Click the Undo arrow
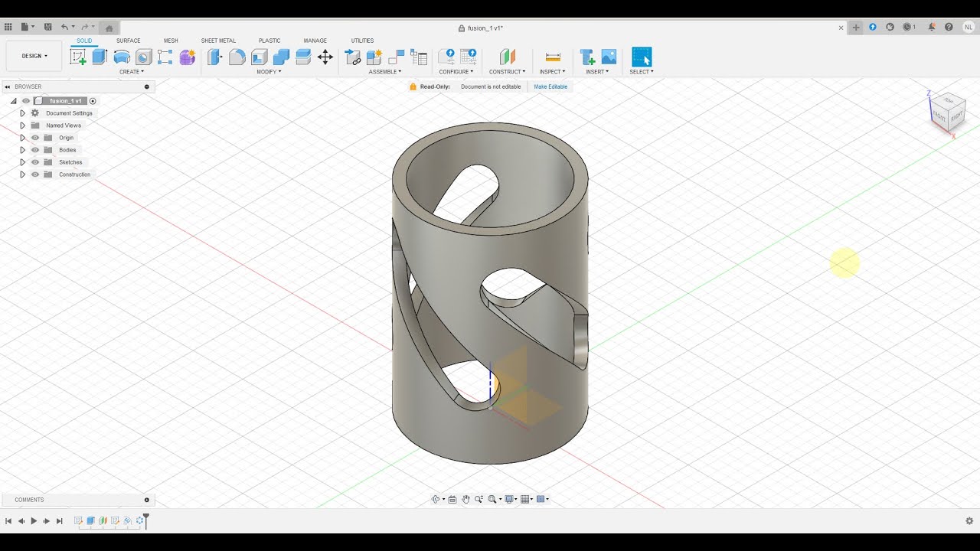 pyautogui.click(x=64, y=27)
